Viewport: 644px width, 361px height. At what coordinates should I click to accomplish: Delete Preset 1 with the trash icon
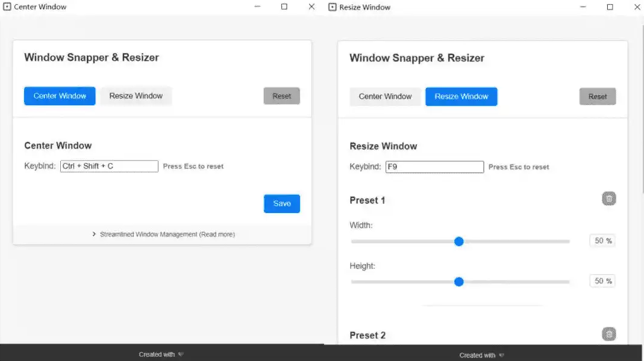click(x=608, y=199)
